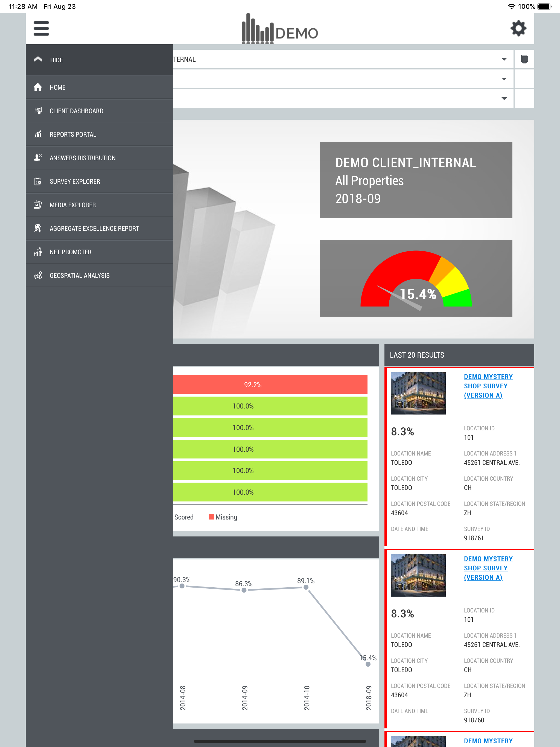This screenshot has width=560, height=747.
Task: Select the 15.4% data point for 2018-09
Action: 368,664
